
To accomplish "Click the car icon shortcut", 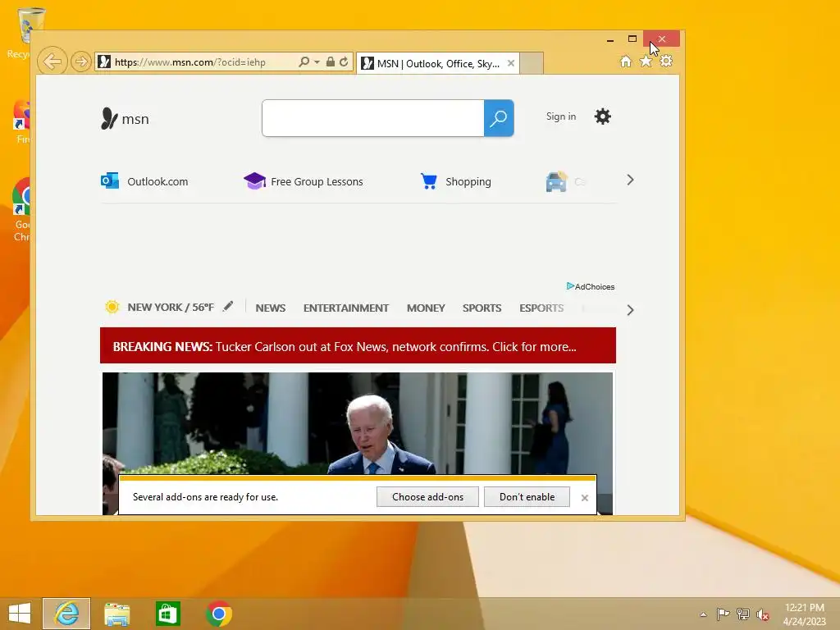I will (556, 181).
